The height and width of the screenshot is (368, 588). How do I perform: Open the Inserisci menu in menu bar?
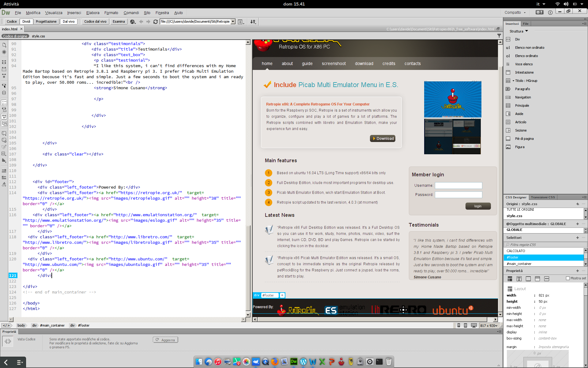(x=74, y=13)
